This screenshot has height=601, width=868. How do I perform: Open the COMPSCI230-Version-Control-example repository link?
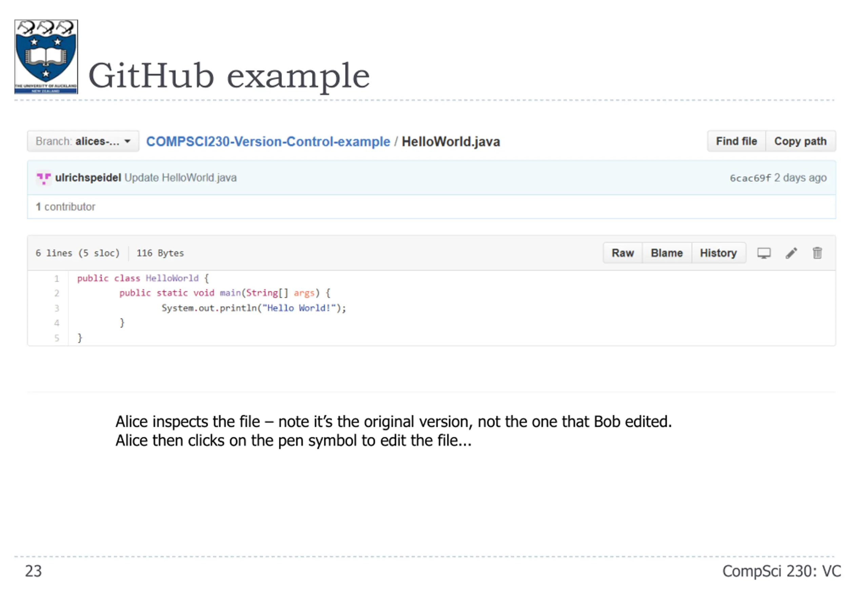(268, 141)
